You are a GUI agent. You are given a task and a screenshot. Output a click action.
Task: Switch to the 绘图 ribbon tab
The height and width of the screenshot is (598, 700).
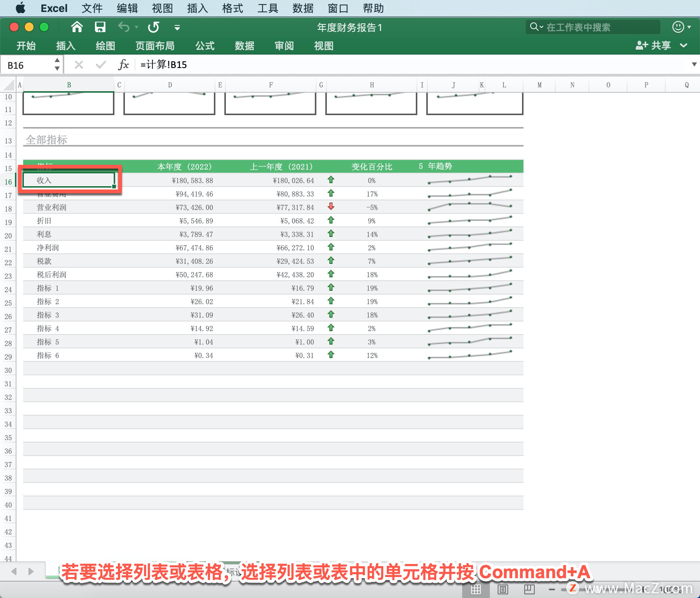point(105,46)
